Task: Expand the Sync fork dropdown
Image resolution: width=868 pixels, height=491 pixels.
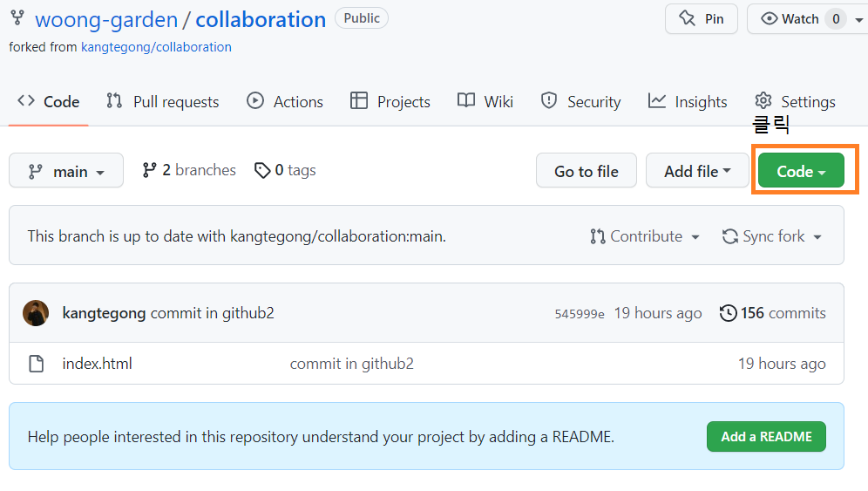Action: pos(771,236)
